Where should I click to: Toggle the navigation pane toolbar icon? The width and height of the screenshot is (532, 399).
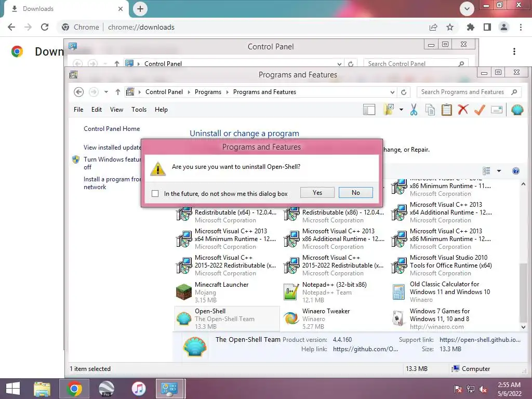pos(369,110)
